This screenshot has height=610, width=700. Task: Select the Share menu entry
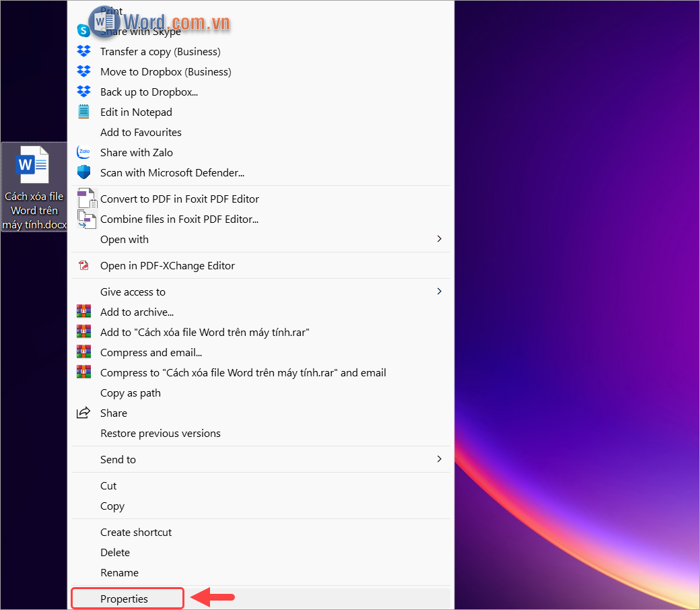pos(260,413)
